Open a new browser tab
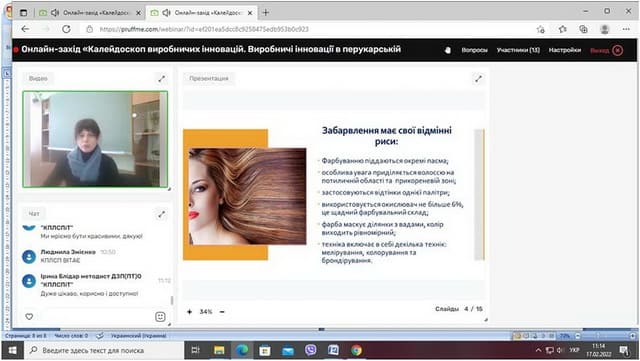Viewport: 640px width, 361px height. click(266, 13)
